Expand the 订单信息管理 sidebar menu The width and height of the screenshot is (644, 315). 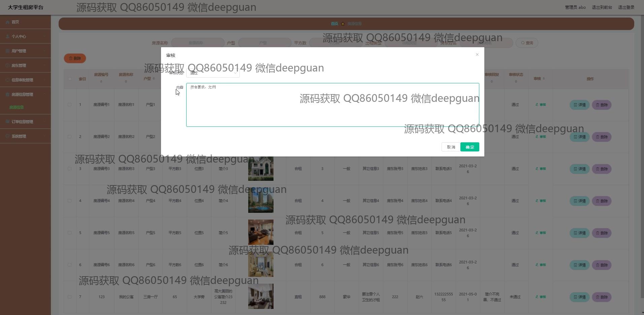[x=25, y=122]
